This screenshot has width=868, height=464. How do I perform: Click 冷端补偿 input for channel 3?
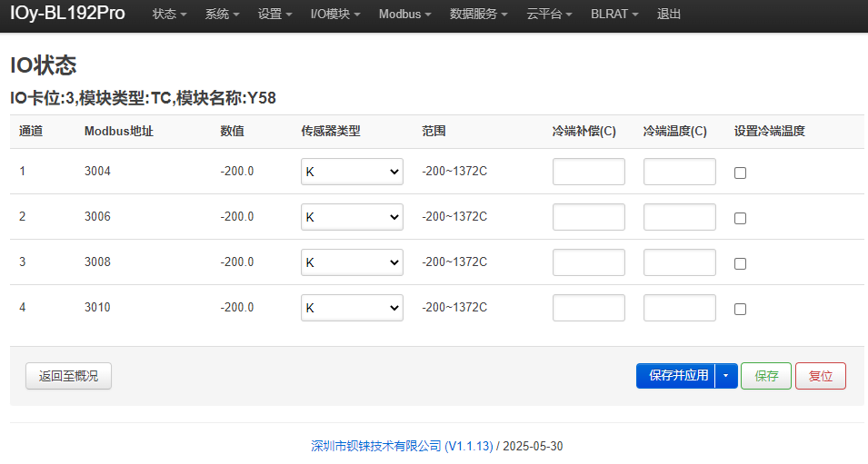(589, 262)
